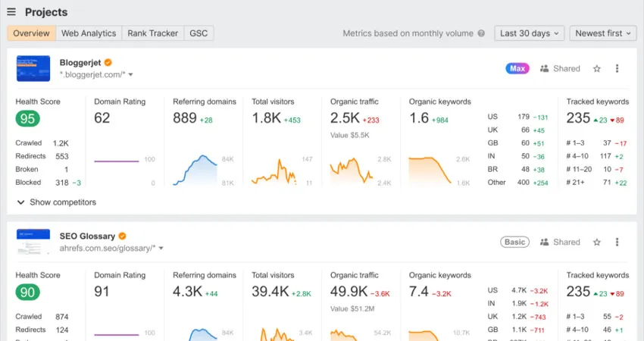The width and height of the screenshot is (644, 341).
Task: Click SEO Glossary Redirects value 124
Action: pyautogui.click(x=62, y=330)
